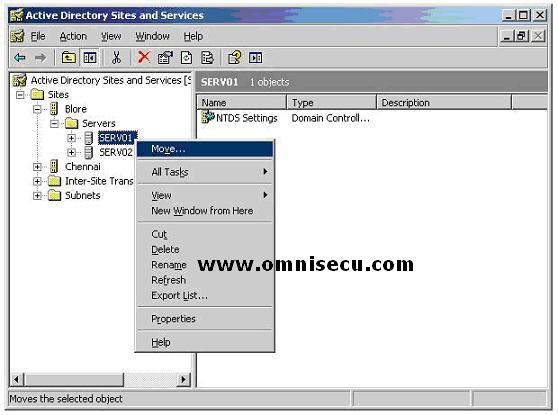Click the application icon in title bar
The width and height of the screenshot is (558, 415).
(16, 15)
